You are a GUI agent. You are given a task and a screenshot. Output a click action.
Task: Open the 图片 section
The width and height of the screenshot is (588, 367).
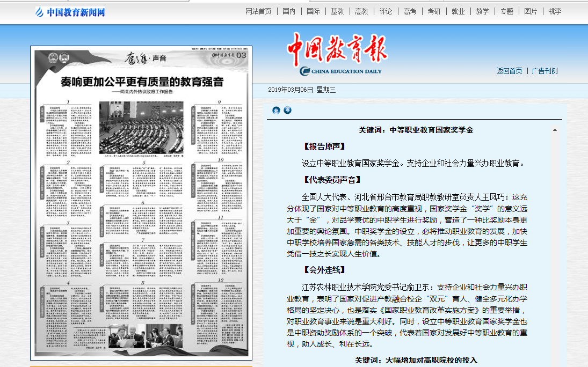click(531, 11)
